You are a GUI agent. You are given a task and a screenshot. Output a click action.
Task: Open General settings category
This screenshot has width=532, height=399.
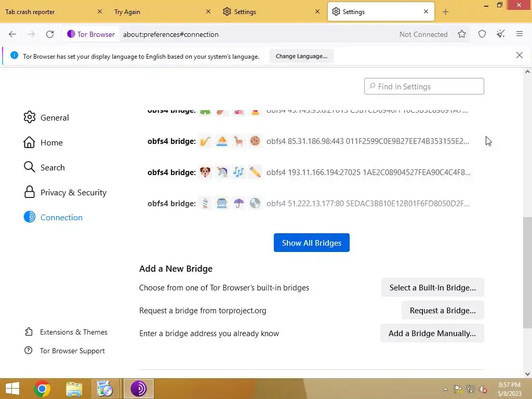(x=46, y=117)
